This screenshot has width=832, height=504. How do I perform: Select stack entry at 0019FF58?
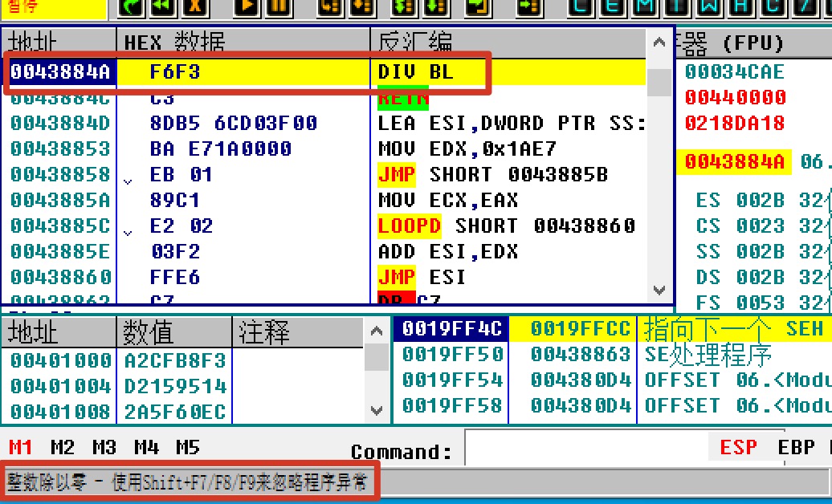pyautogui.click(x=612, y=405)
